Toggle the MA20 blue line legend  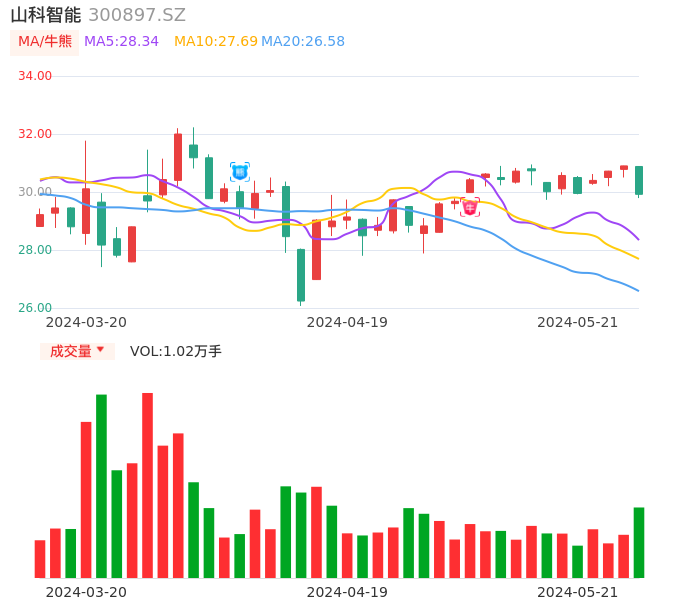pos(303,42)
